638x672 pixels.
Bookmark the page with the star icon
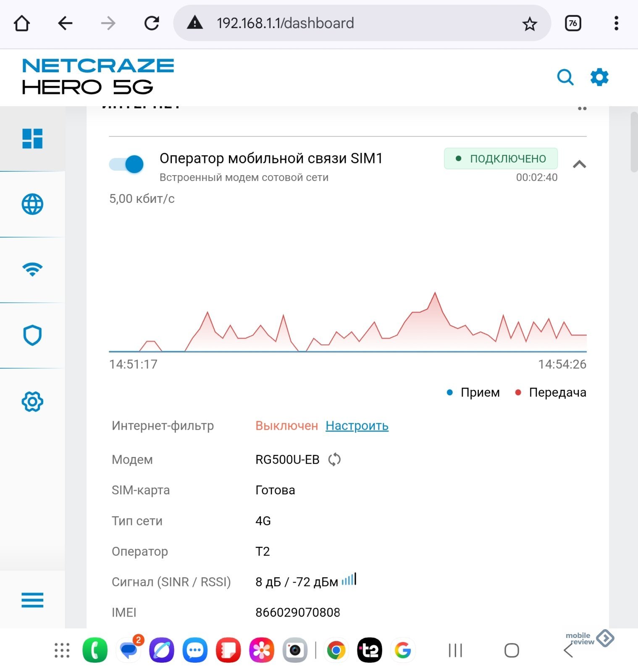click(x=530, y=24)
